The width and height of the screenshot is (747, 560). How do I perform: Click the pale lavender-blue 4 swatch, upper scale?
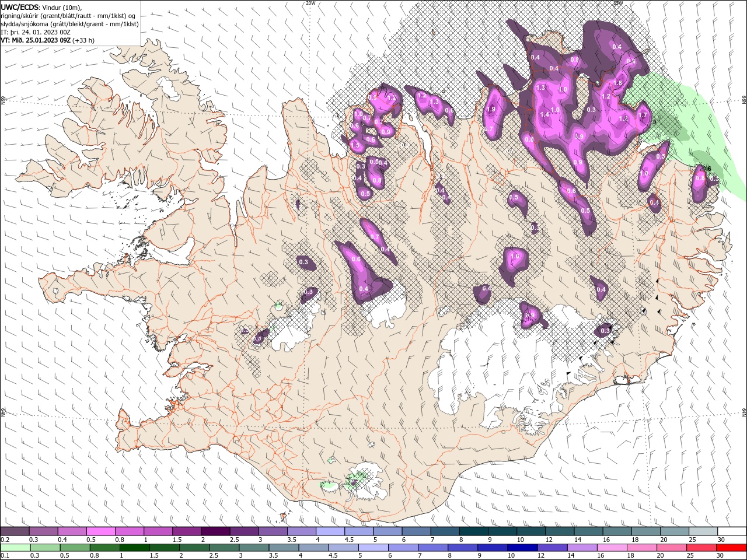click(330, 531)
